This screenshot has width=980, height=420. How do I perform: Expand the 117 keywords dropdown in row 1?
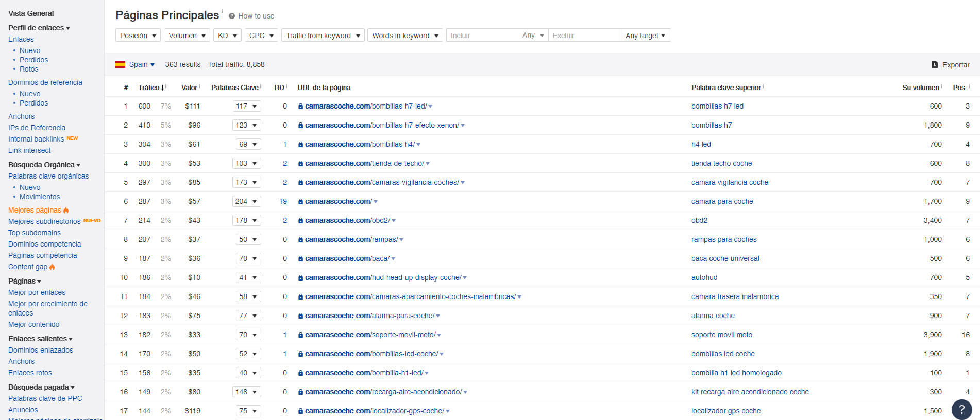247,107
